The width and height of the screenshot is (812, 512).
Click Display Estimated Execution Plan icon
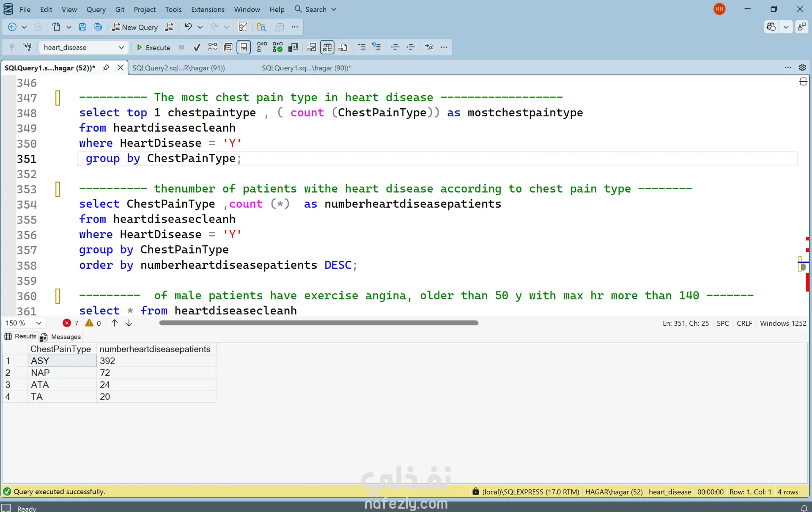(213, 47)
